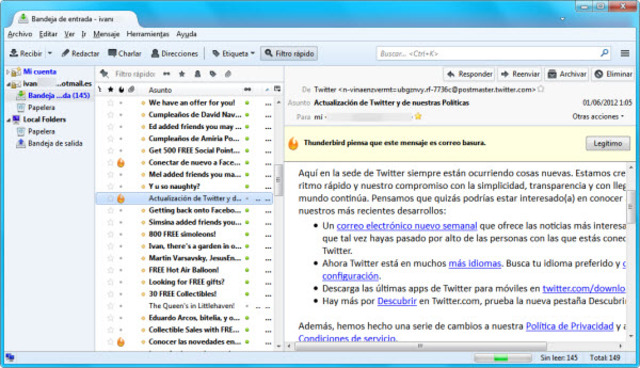The image size is (640, 368).
Task: Open the Editar menu
Action: click(x=48, y=34)
